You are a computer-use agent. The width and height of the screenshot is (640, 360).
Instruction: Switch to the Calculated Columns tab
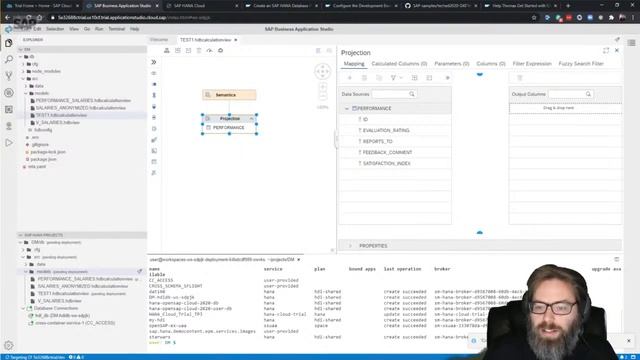(x=399, y=64)
